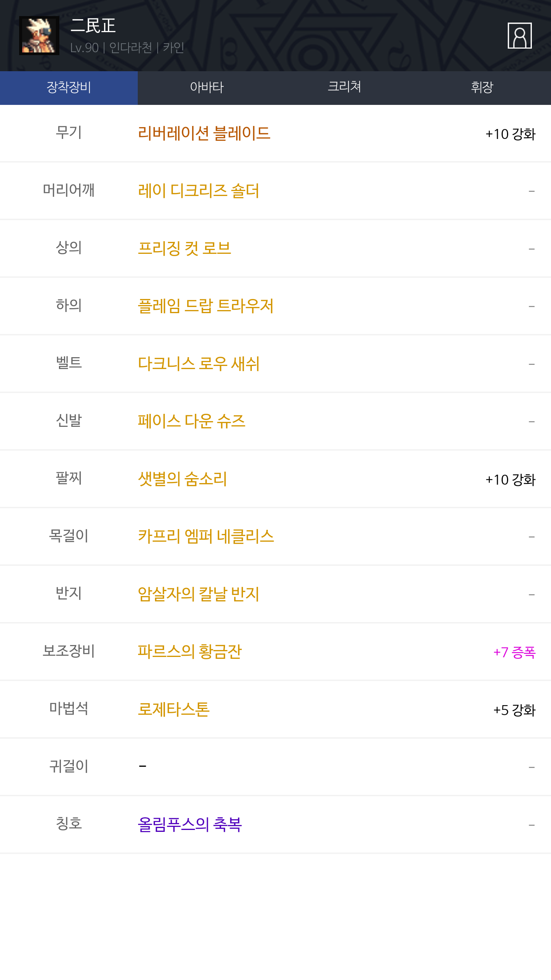Open bracelet item 샛별의 숨소리
The image size is (551, 980).
coord(182,479)
